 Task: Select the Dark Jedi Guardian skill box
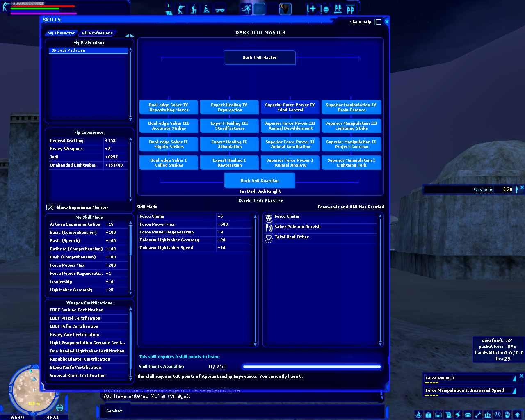[x=260, y=181]
